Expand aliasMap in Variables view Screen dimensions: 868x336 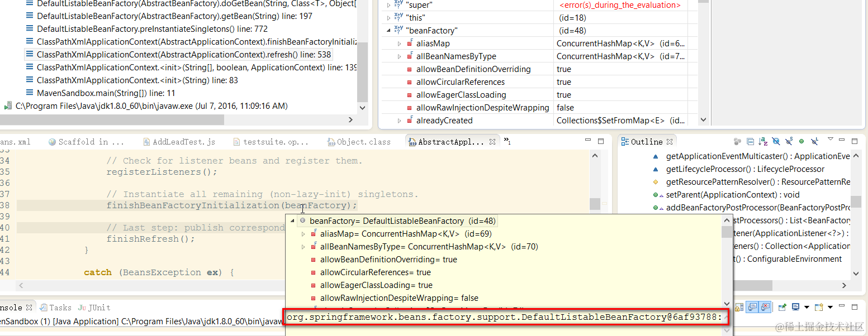click(x=399, y=44)
